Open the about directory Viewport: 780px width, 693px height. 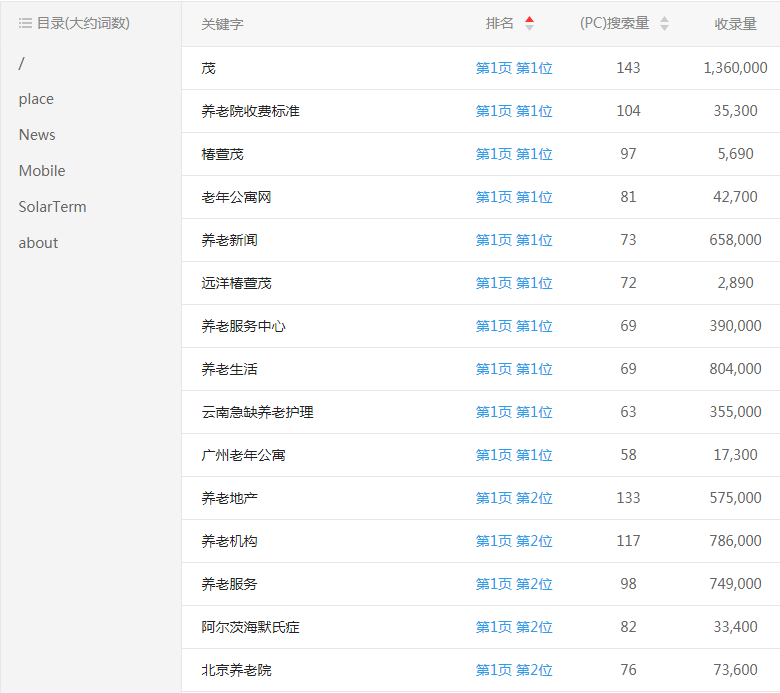pos(38,243)
